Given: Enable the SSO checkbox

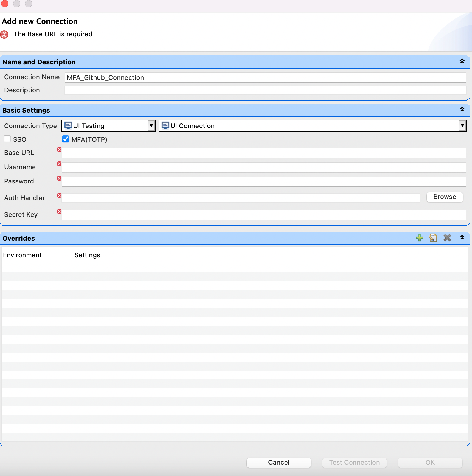Looking at the screenshot, I should (7, 139).
